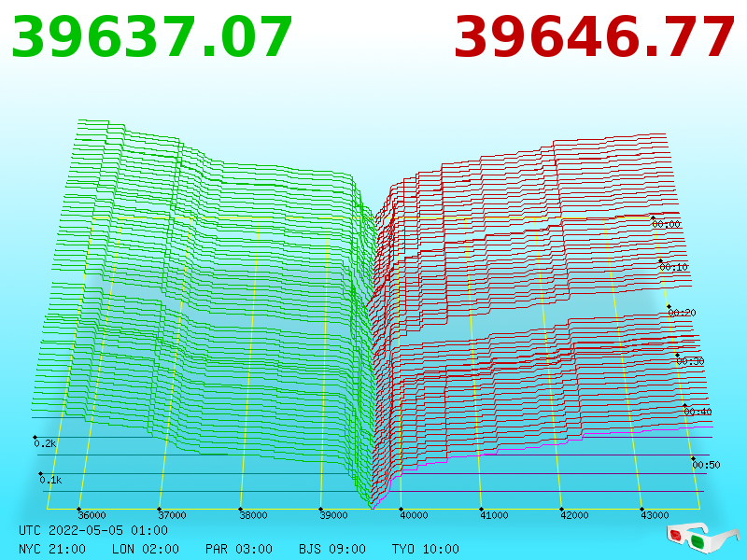This screenshot has height=560, width=747.
Task: Click the red ask price 39646.77
Action: tap(595, 37)
